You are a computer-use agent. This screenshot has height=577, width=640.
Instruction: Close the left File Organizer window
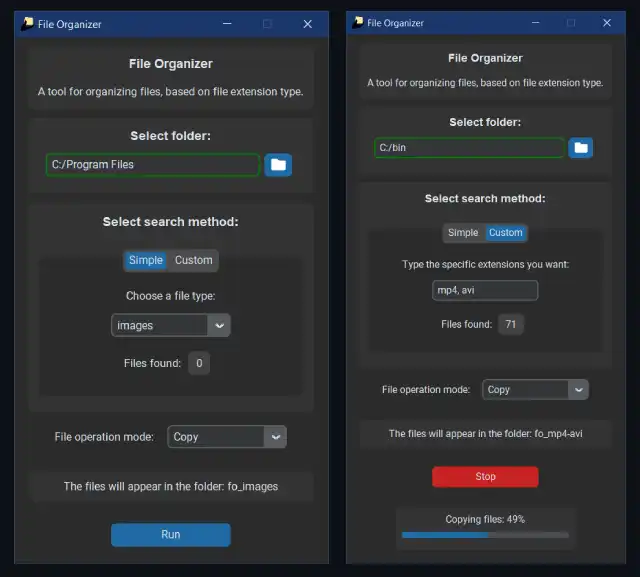308,24
